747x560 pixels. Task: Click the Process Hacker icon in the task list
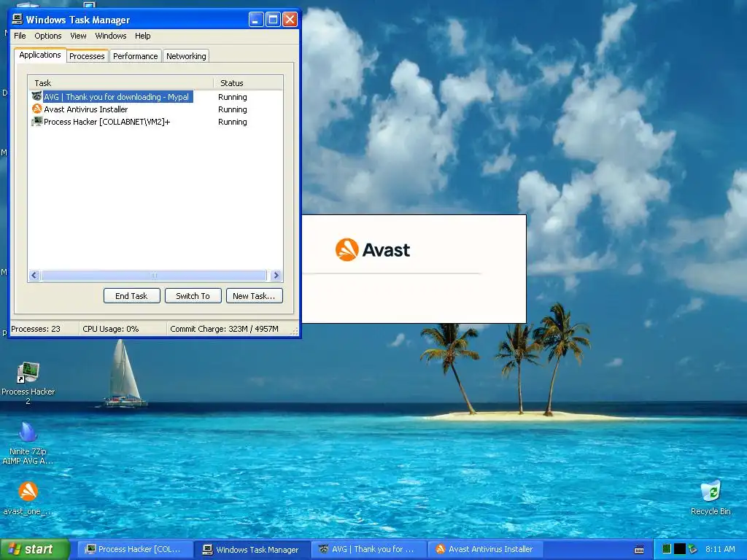point(36,121)
